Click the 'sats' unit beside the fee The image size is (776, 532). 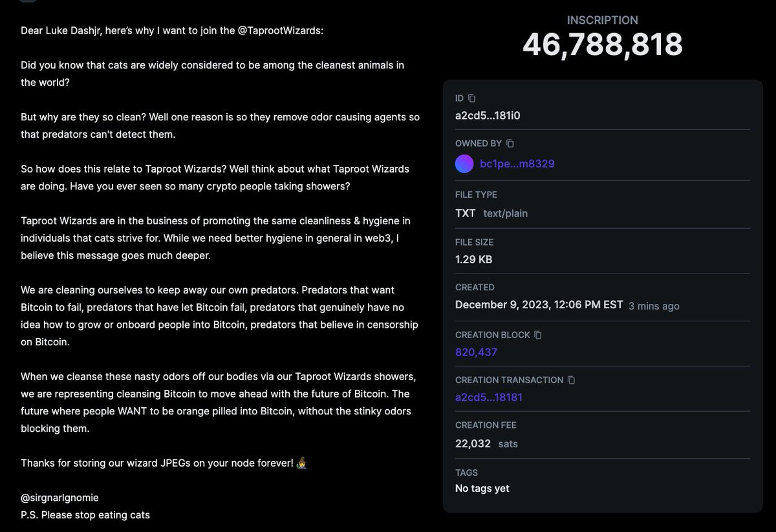pos(508,444)
